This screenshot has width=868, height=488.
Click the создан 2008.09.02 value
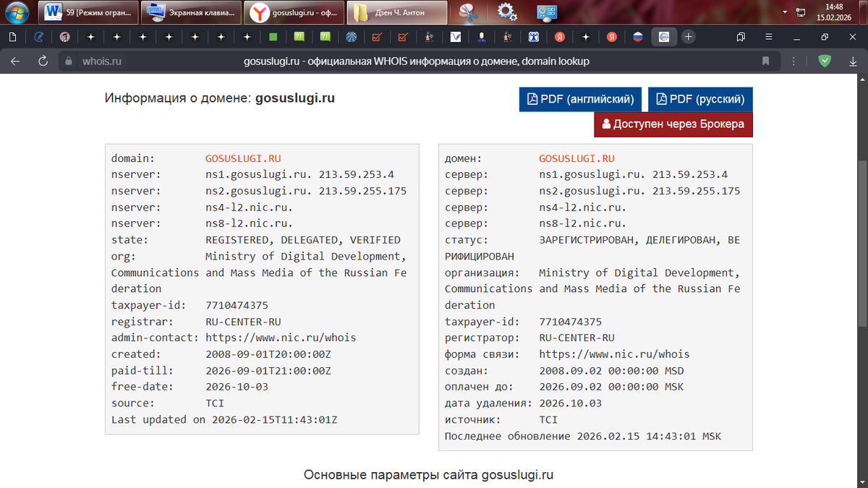tap(611, 371)
